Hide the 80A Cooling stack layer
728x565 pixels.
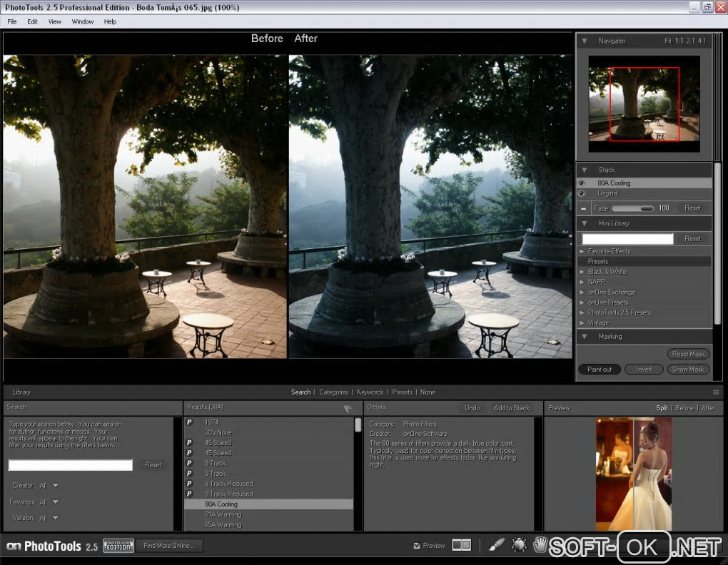point(582,183)
